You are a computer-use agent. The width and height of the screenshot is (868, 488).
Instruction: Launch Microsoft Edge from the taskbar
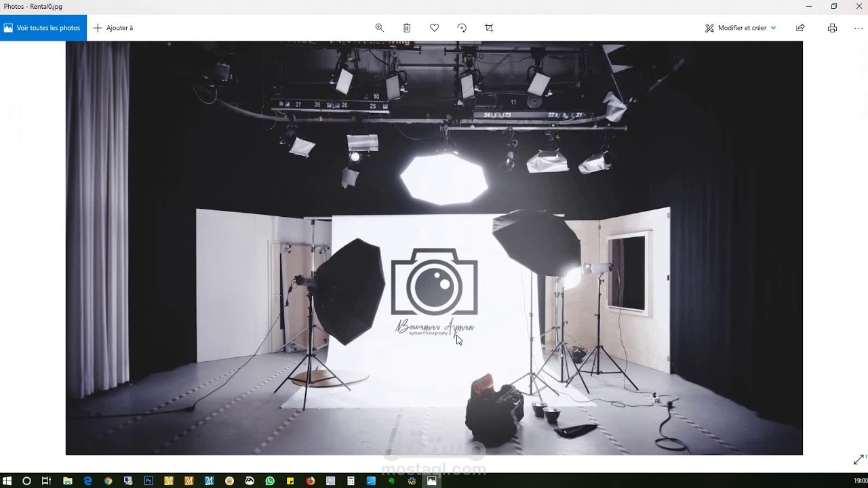pyautogui.click(x=87, y=481)
